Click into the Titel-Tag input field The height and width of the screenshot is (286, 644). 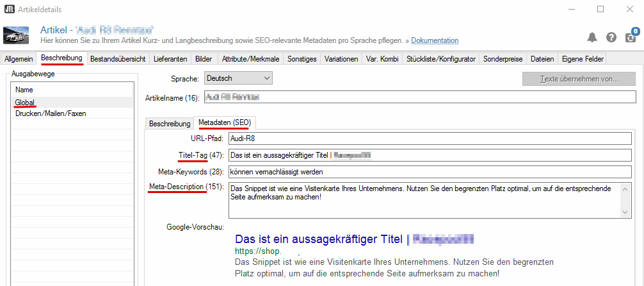(430, 155)
